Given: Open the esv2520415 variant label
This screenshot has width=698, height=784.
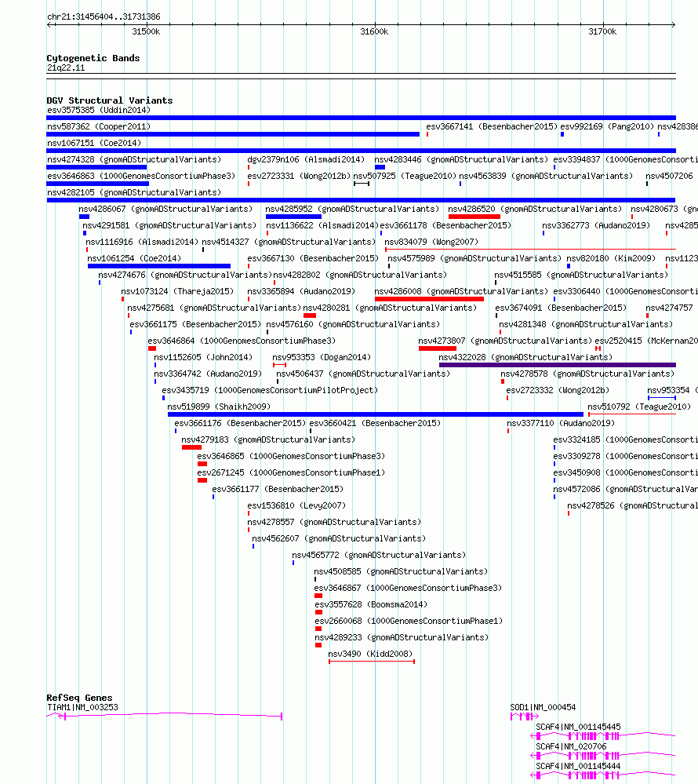Looking at the screenshot, I should pos(646,341).
